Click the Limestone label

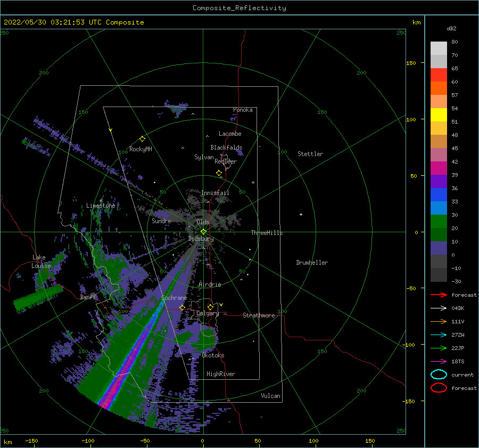[x=101, y=206]
